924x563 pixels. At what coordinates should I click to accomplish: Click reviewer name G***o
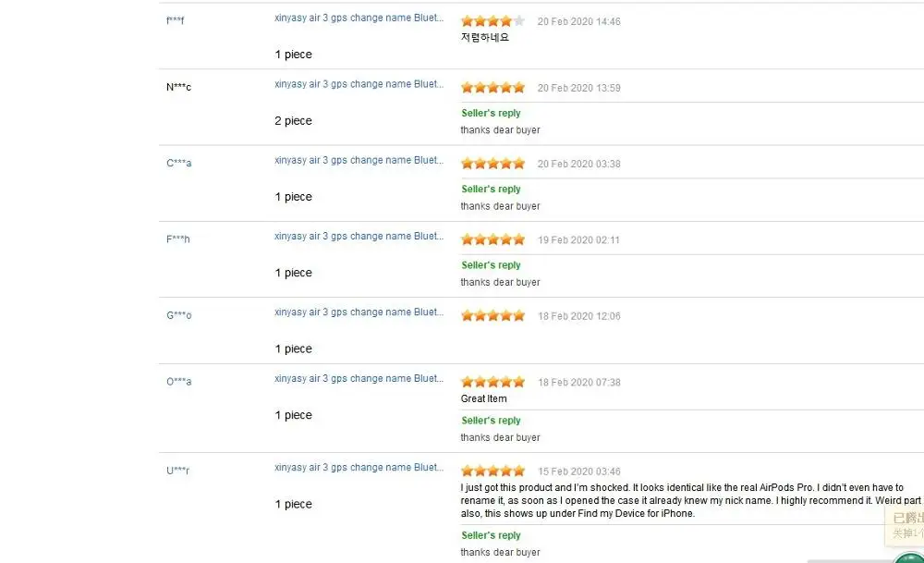point(178,315)
